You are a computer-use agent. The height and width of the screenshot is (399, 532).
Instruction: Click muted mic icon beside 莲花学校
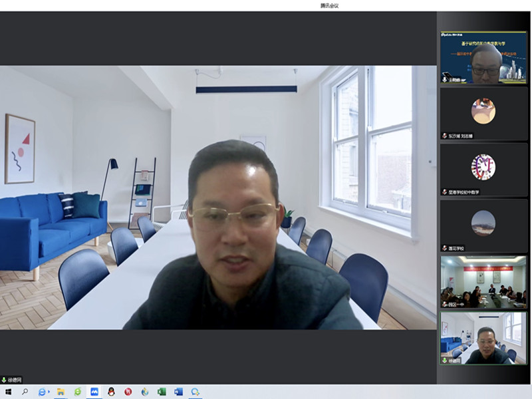tap(444, 248)
